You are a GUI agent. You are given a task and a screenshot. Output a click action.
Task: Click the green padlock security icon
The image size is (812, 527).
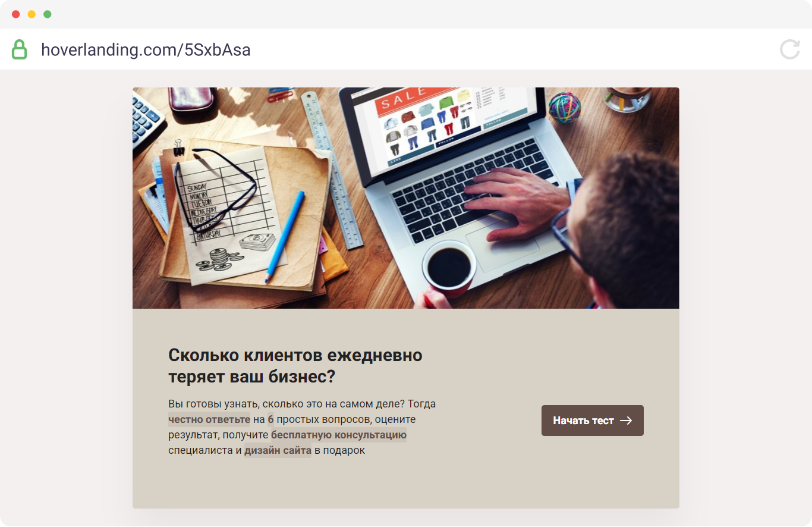coord(20,49)
